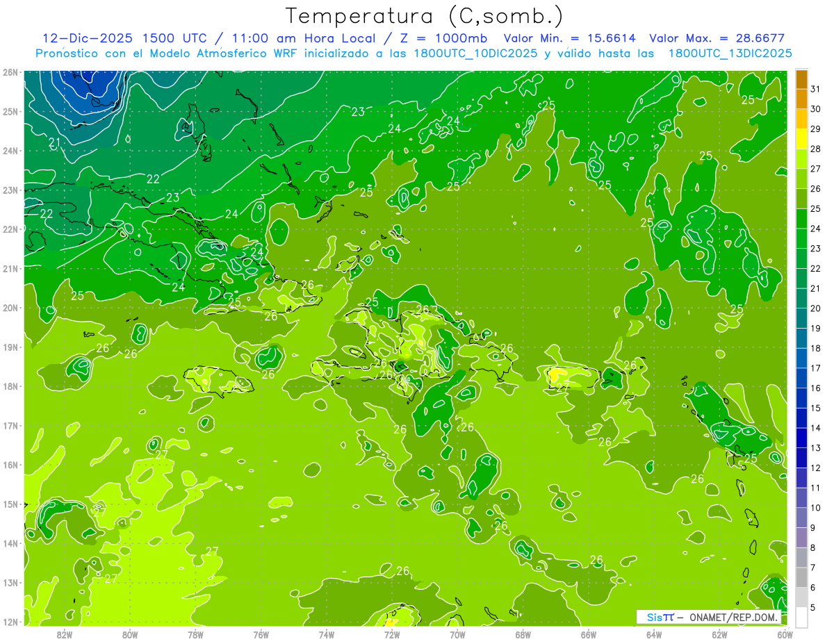Click the 64W longitude axis label
The height and width of the screenshot is (644, 834).
click(x=654, y=634)
